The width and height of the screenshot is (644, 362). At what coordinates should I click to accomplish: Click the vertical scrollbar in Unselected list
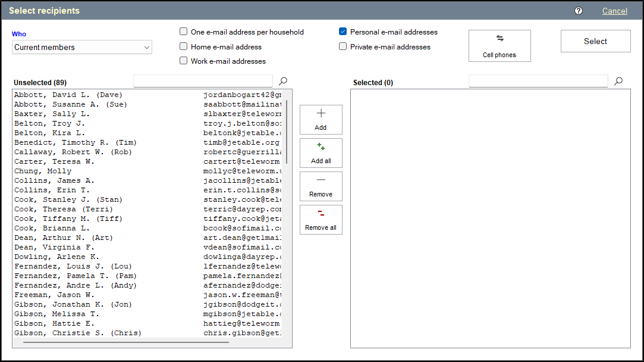(287, 131)
